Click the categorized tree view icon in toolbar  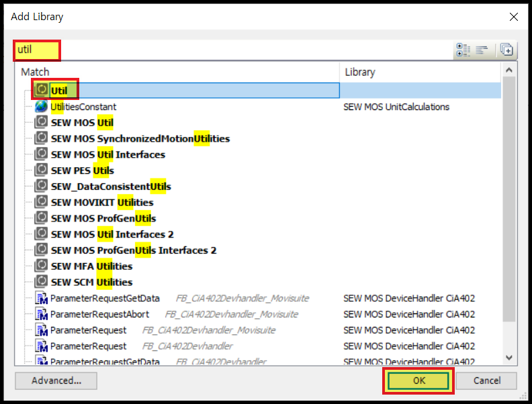point(463,50)
